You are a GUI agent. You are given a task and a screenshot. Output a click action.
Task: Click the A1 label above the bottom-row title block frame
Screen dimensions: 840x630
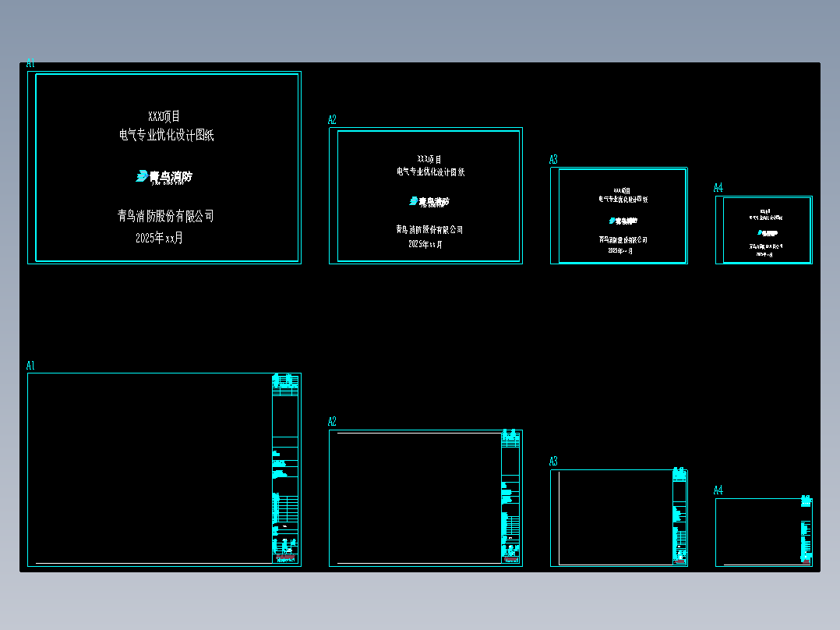[x=30, y=366]
